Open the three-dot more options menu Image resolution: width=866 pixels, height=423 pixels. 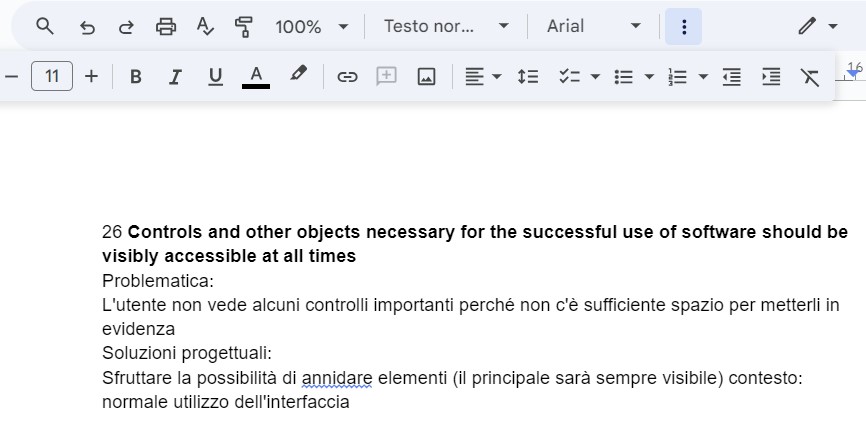pos(684,27)
